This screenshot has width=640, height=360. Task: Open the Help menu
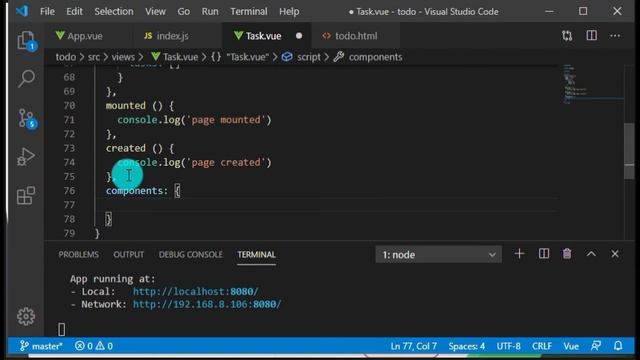[x=289, y=11]
